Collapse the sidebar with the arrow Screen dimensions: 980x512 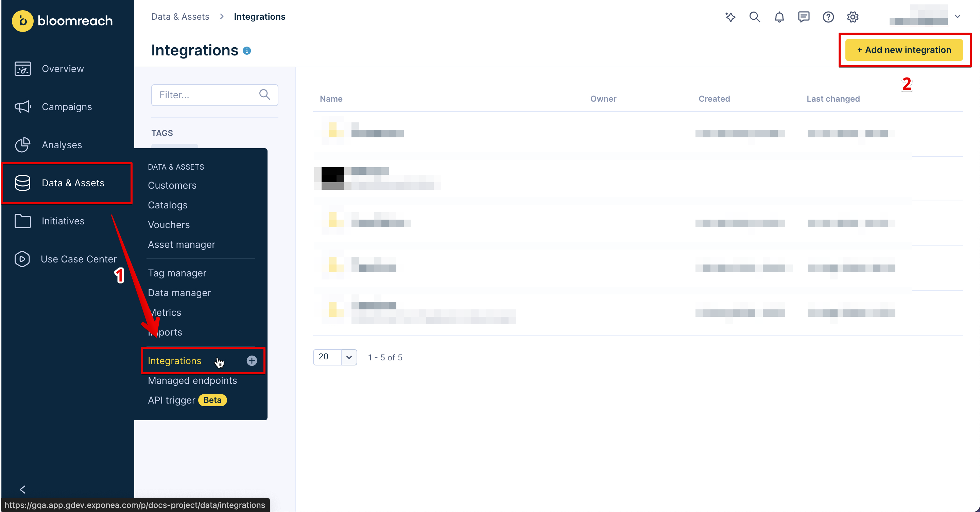point(23,490)
